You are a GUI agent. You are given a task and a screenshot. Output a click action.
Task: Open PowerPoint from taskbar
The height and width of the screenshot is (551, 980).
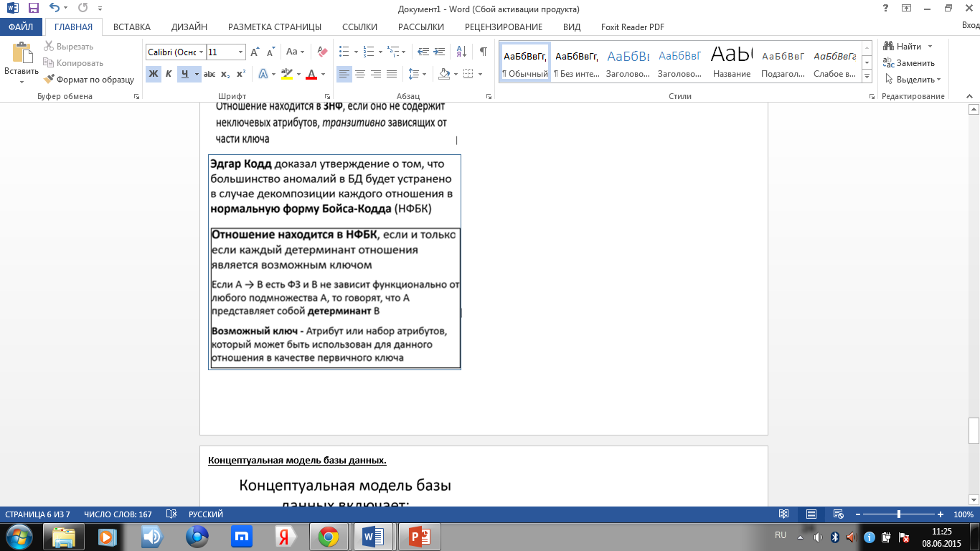pos(419,537)
